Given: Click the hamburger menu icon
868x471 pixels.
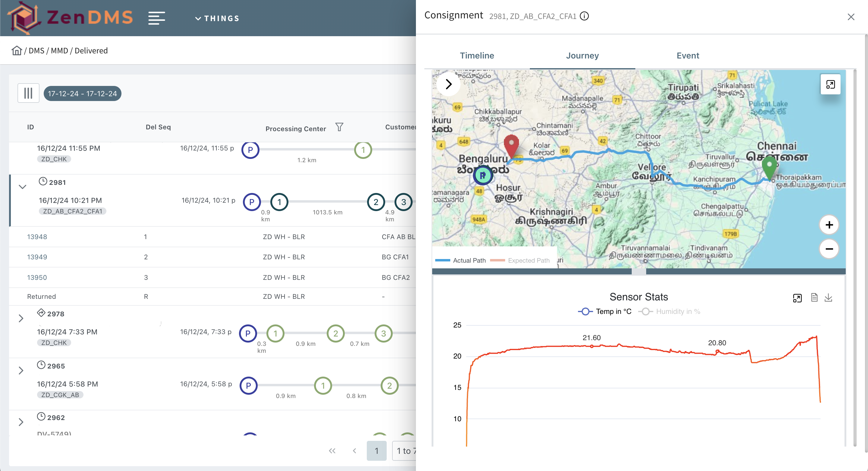Looking at the screenshot, I should (156, 18).
